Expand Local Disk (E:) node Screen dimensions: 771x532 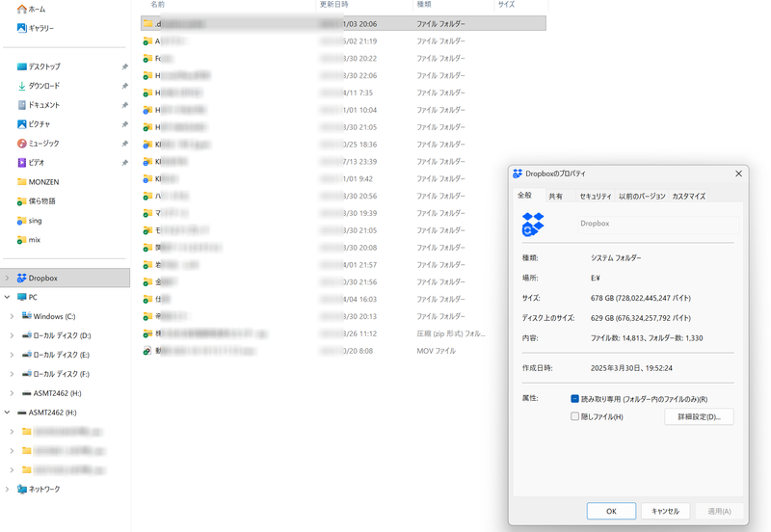pos(12,355)
